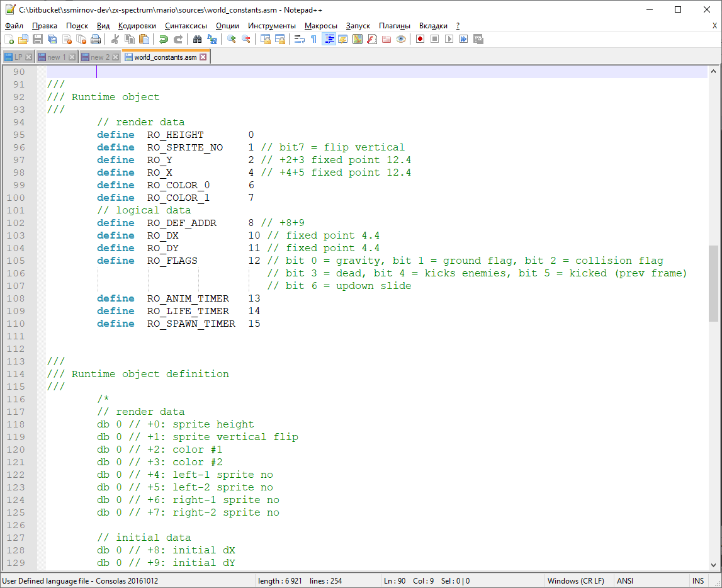Close the world_constants.asm tab
The width and height of the screenshot is (722, 588).
point(203,57)
